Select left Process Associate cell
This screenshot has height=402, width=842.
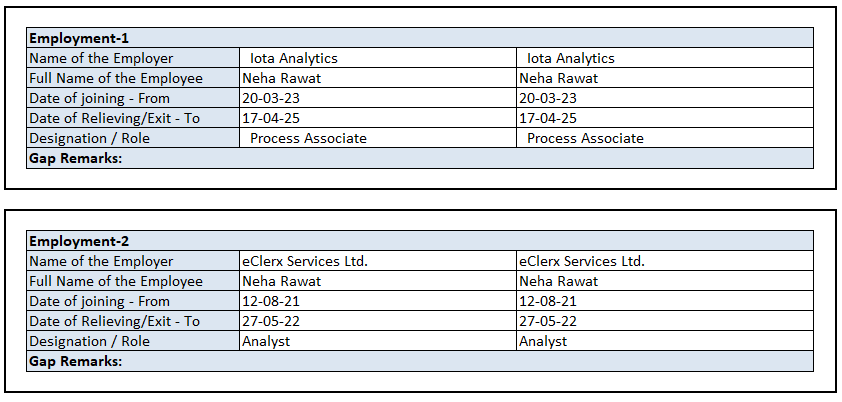(308, 138)
